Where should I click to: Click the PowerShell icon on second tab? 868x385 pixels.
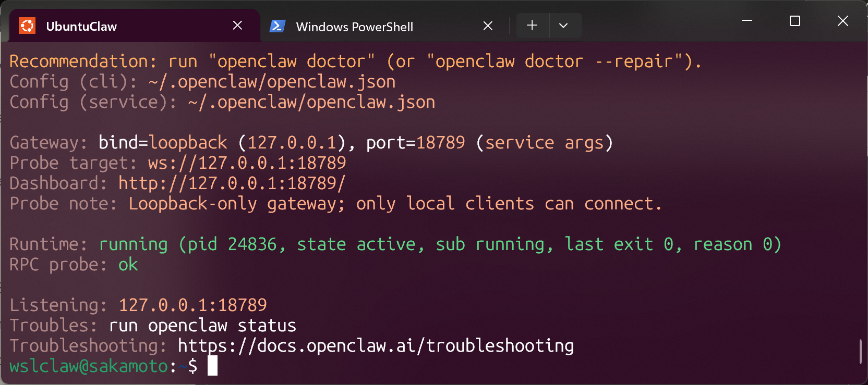(277, 26)
